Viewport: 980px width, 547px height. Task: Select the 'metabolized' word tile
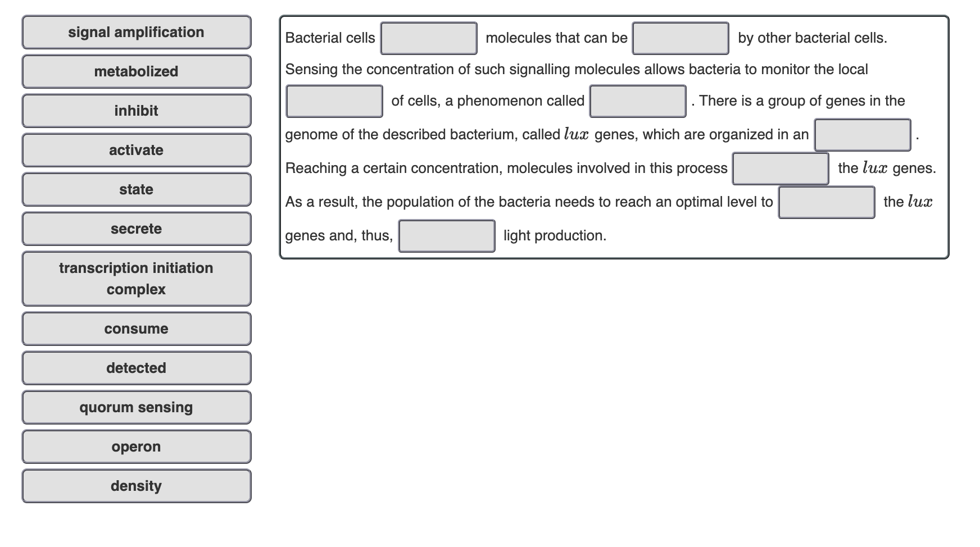[x=136, y=71]
